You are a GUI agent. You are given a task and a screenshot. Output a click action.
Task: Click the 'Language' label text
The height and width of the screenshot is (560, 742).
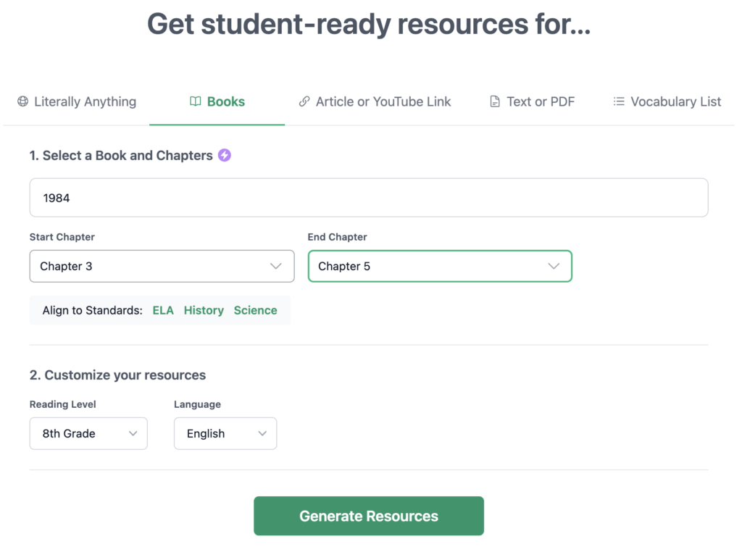point(197,404)
